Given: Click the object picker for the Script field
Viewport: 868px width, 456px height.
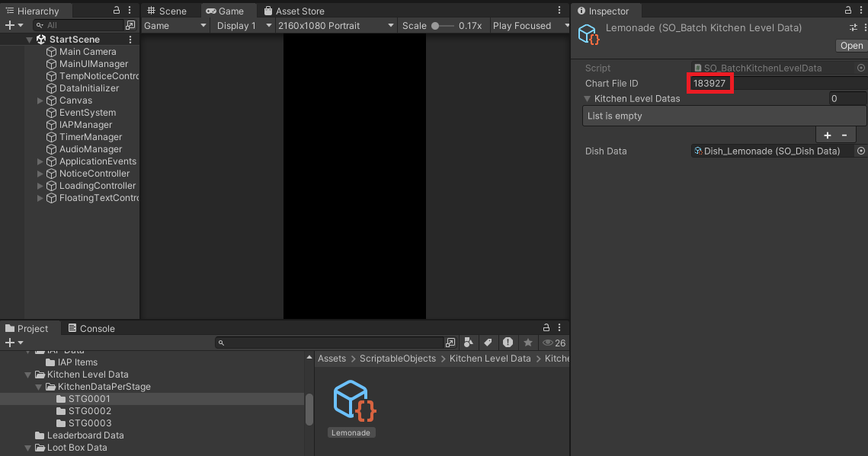Looking at the screenshot, I should pyautogui.click(x=861, y=68).
